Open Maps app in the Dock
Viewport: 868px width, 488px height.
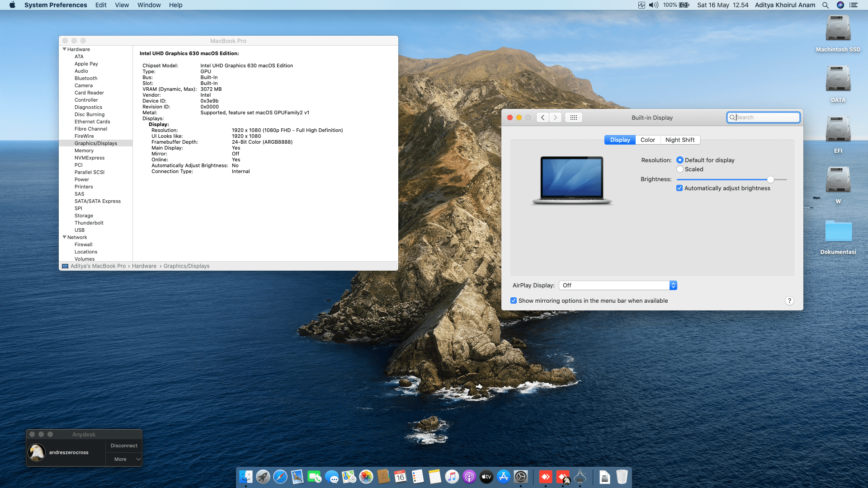pos(349,477)
